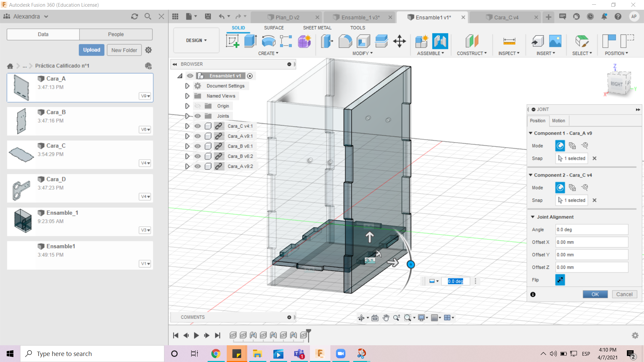644x362 pixels.
Task: Click the Undo arrow
Action: [221, 17]
